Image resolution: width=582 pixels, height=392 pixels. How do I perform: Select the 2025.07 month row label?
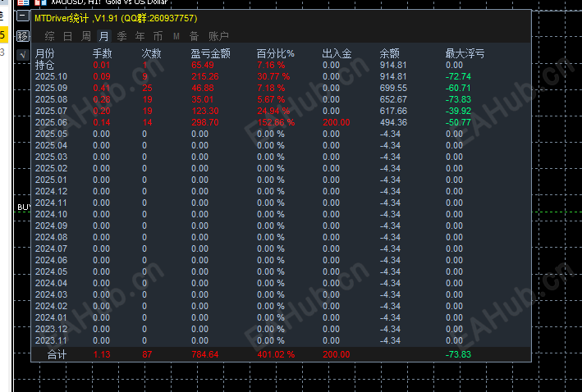(x=51, y=112)
